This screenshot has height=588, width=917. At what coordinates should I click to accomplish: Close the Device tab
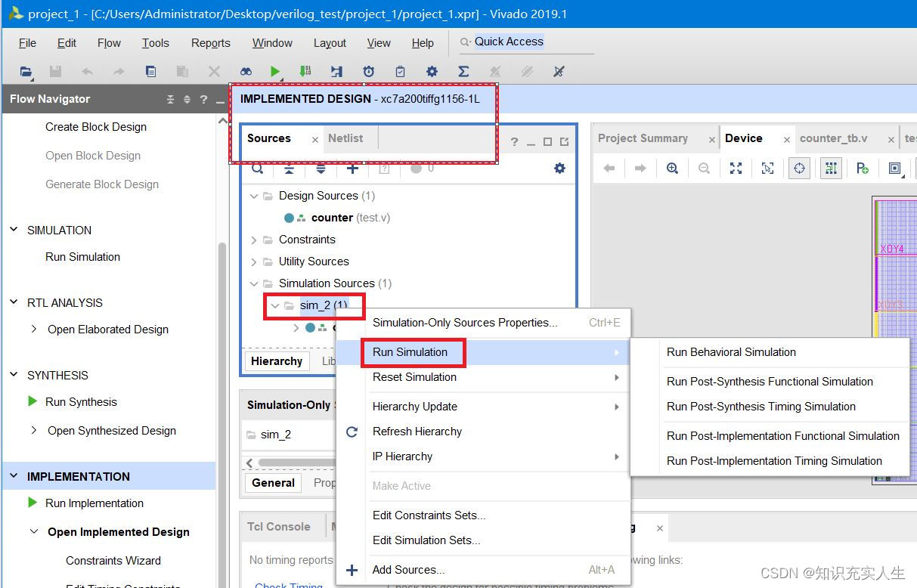pos(787,140)
